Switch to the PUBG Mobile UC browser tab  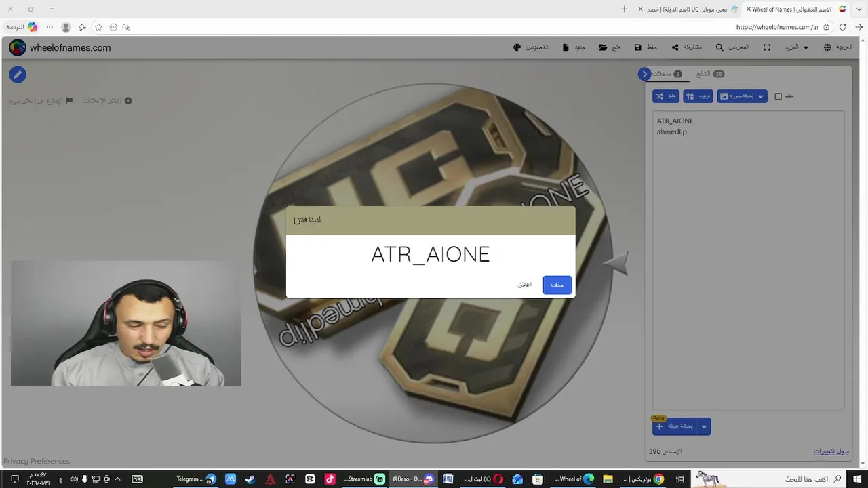click(689, 9)
